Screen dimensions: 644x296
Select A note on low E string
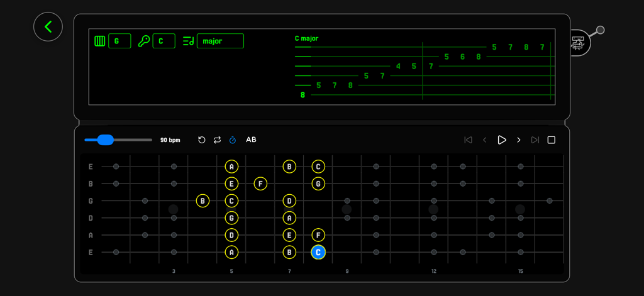(x=231, y=252)
